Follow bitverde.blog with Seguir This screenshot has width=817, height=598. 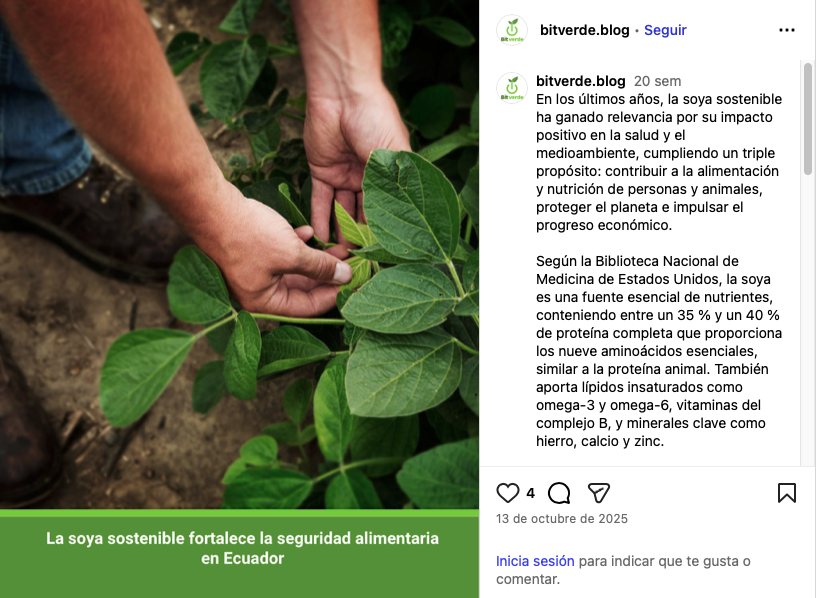click(665, 30)
